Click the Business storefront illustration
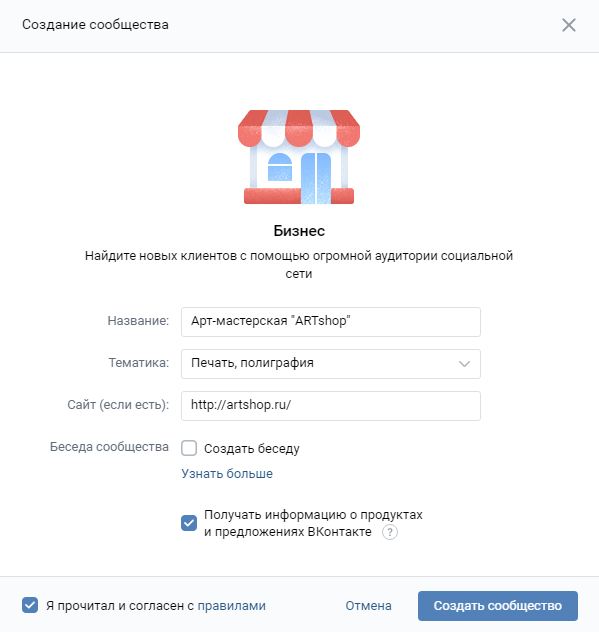The height and width of the screenshot is (632, 599). pos(299,157)
